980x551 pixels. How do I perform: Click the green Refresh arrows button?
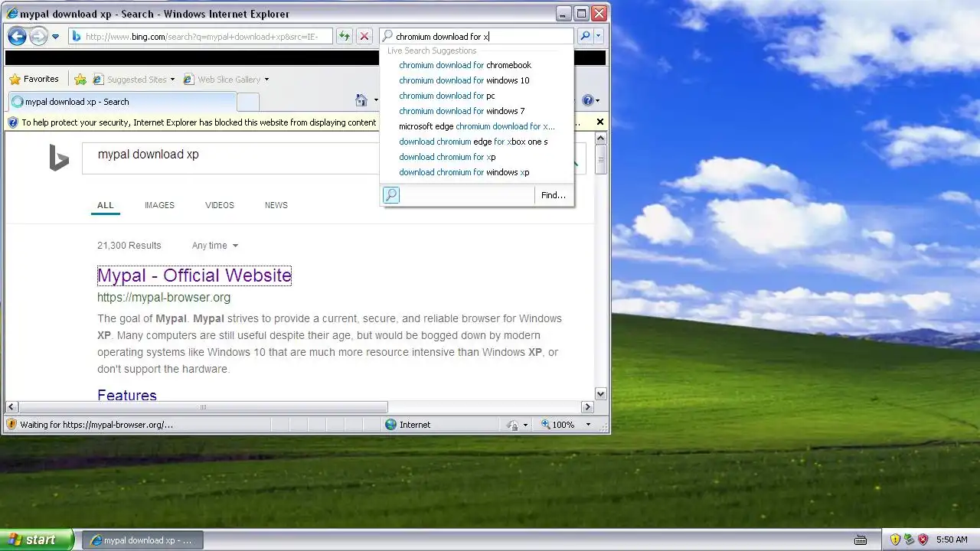[345, 36]
